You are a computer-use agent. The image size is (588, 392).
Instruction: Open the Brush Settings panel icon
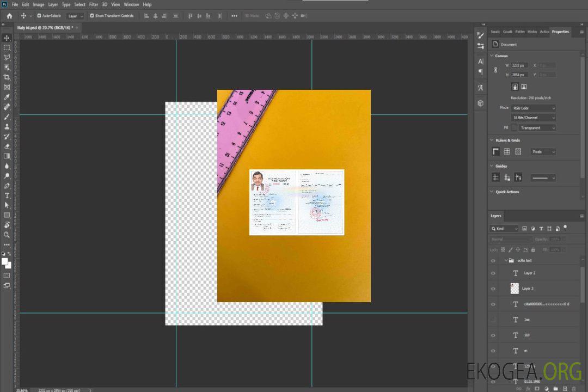coord(481,35)
